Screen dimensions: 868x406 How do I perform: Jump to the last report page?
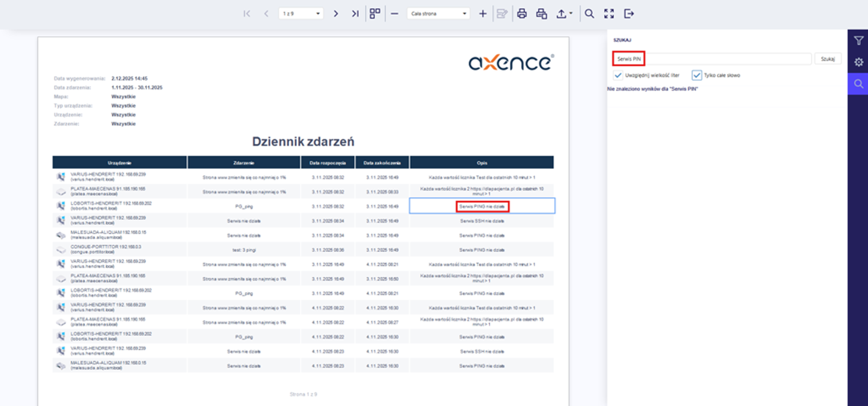[355, 14]
